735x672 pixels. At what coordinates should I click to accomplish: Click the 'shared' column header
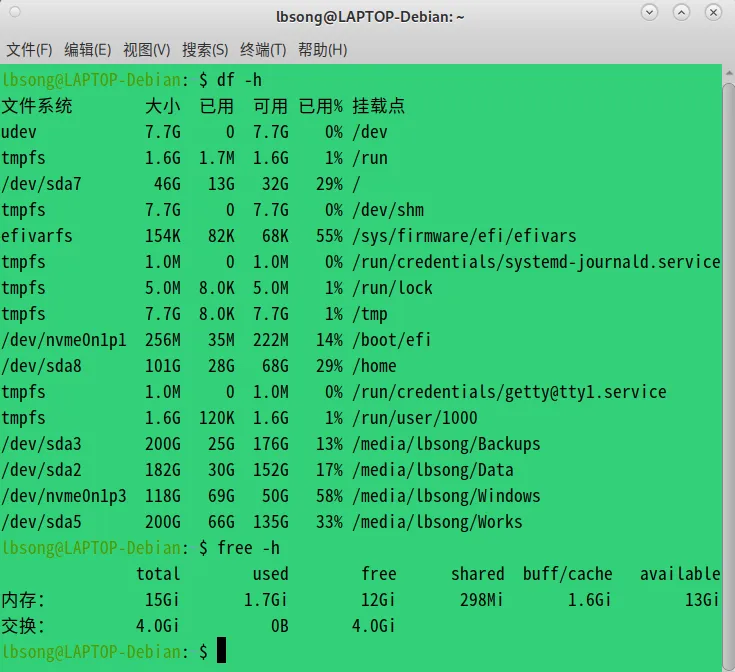point(478,574)
